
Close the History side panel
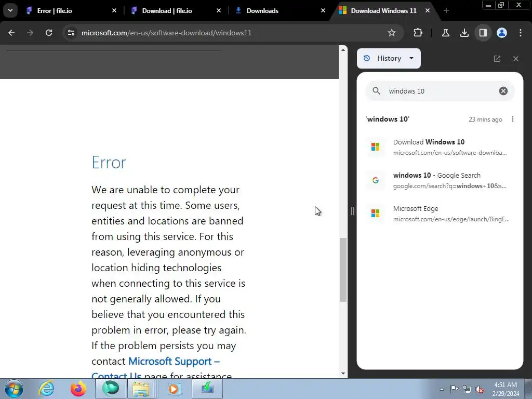click(516, 59)
